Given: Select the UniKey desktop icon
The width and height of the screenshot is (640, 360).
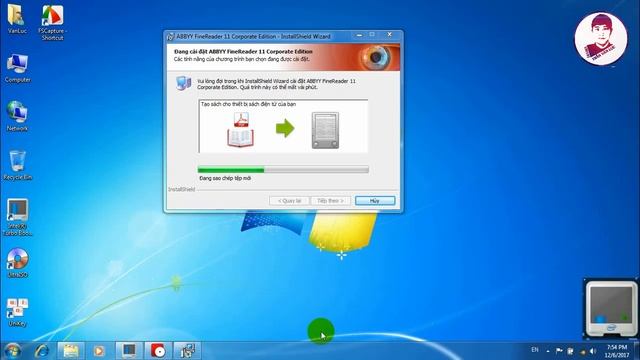Looking at the screenshot, I should click(x=17, y=312).
